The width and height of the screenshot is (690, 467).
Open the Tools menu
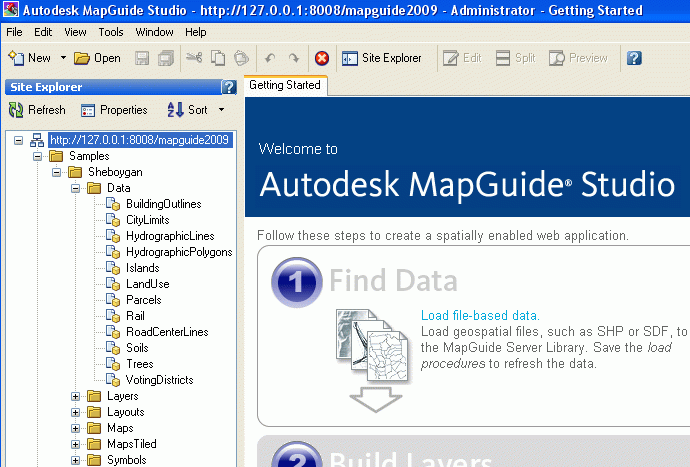(110, 32)
